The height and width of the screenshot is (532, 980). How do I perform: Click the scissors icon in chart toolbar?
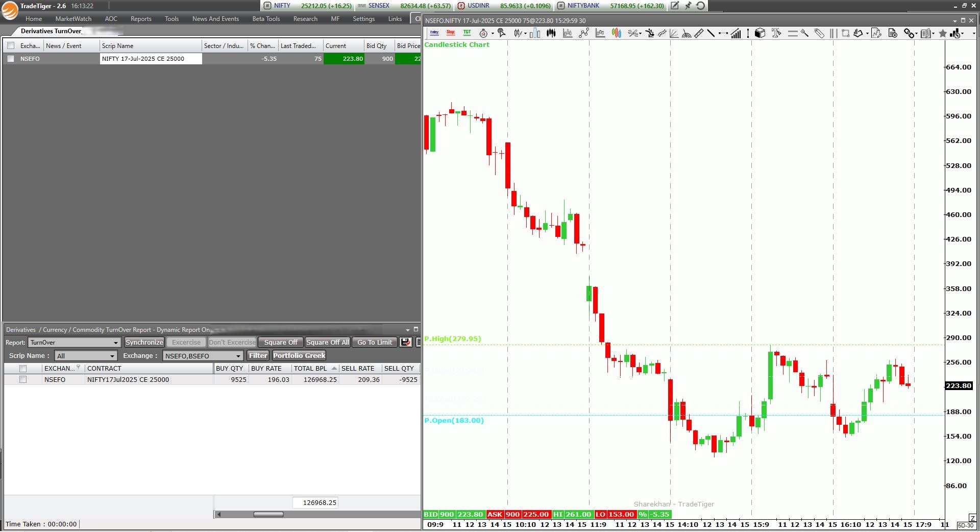(x=633, y=33)
